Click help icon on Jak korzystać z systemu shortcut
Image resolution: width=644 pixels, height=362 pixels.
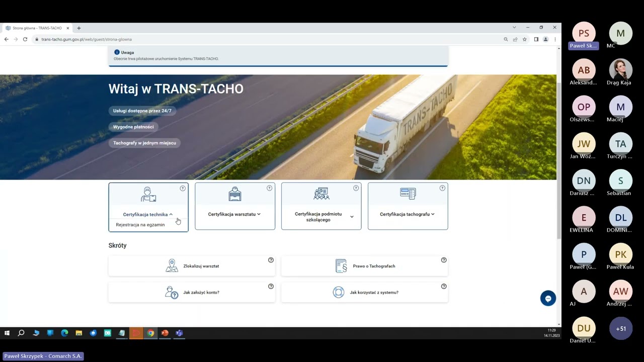point(444,286)
